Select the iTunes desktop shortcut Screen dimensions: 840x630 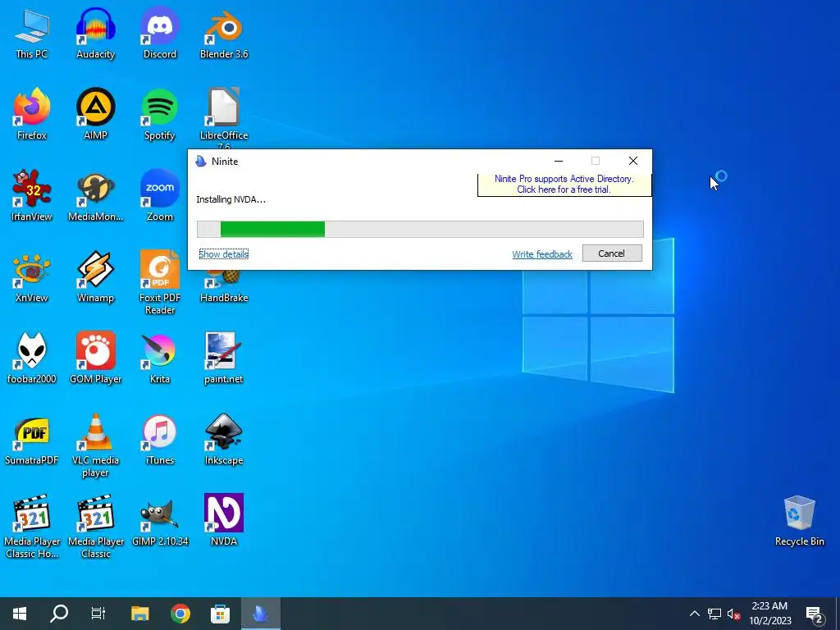click(x=160, y=440)
